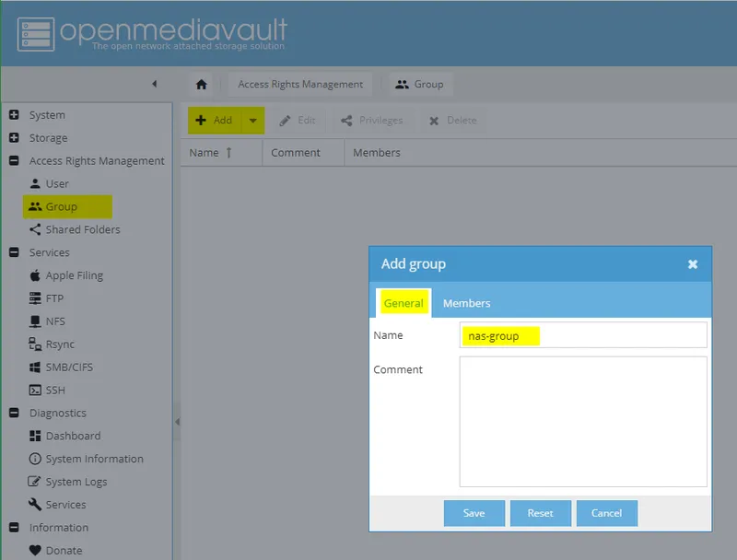Viewport: 737px width, 560px height.
Task: Collapse the navigation sidebar with the chevron
Action: click(x=155, y=84)
